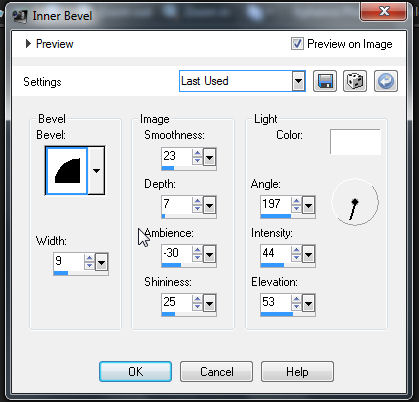419x402 pixels.
Task: Click the bevel shape preview thumbnail
Action: click(x=67, y=171)
